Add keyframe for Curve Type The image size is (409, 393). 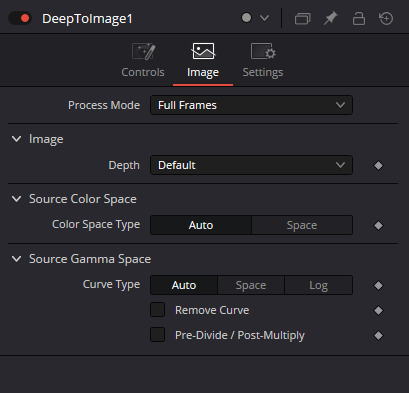coord(378,285)
